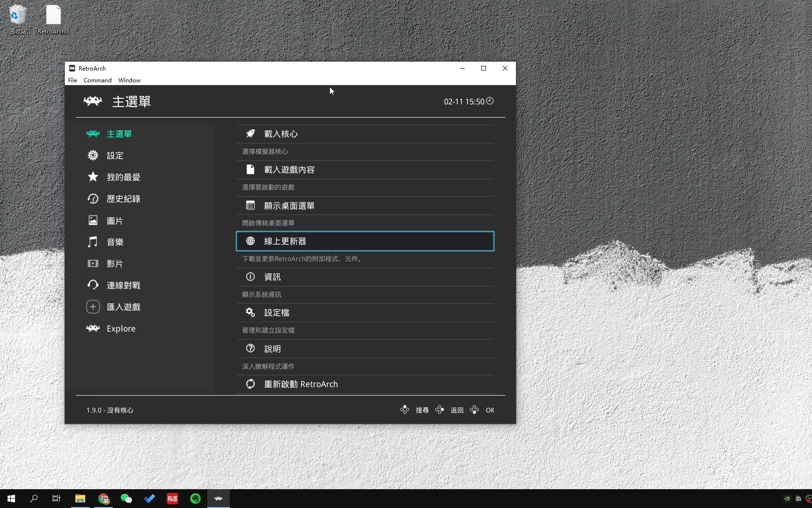Open 設定 settings in the sidebar

115,156
